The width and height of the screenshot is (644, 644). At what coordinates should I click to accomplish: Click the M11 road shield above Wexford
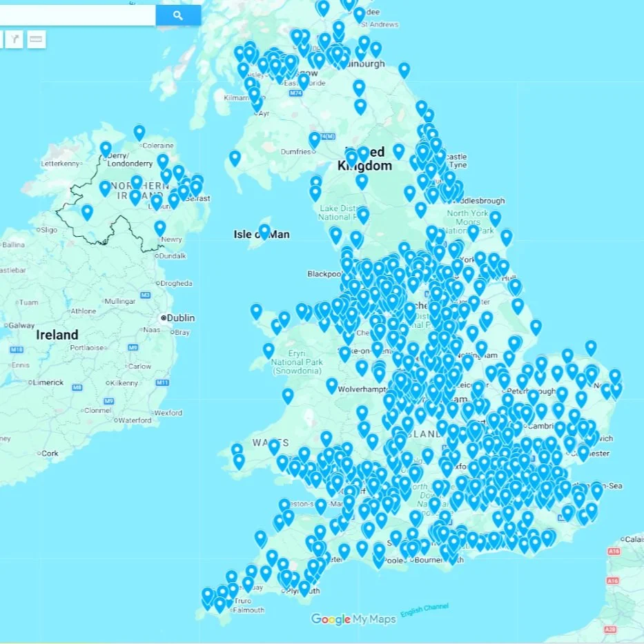(x=162, y=383)
